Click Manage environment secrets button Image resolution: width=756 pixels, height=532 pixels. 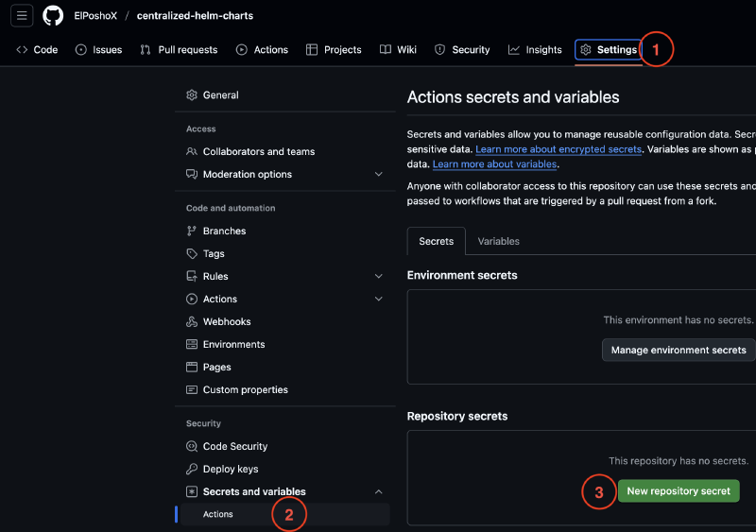click(679, 351)
